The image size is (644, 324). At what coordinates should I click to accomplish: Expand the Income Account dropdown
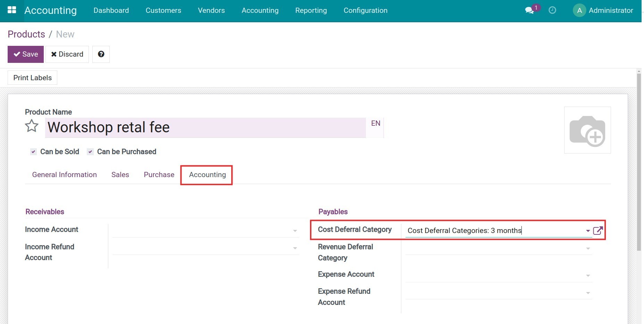click(295, 231)
